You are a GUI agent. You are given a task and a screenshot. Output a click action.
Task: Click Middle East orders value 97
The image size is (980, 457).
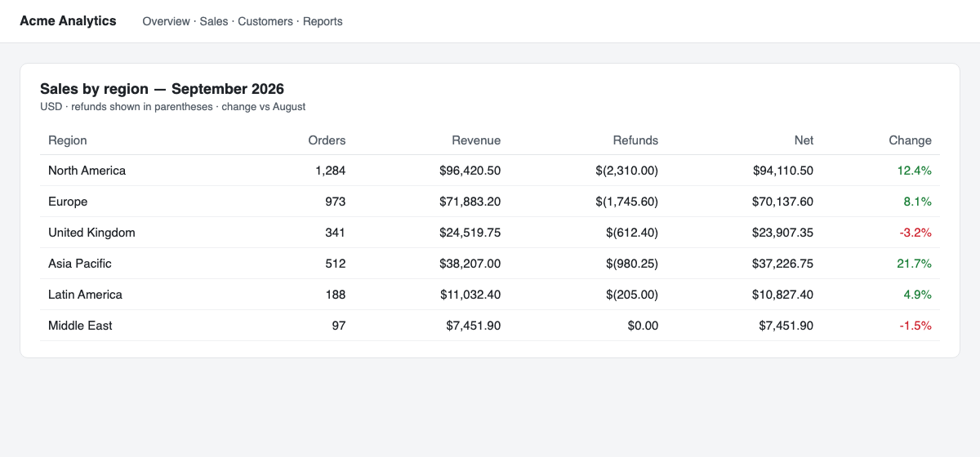click(x=338, y=326)
